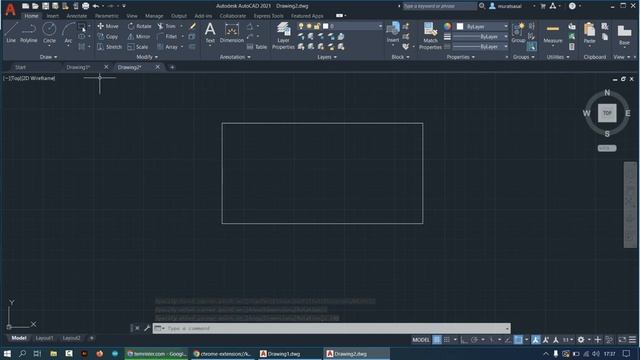
Task: Select the Arc draw tool
Action: pyautogui.click(x=68, y=32)
